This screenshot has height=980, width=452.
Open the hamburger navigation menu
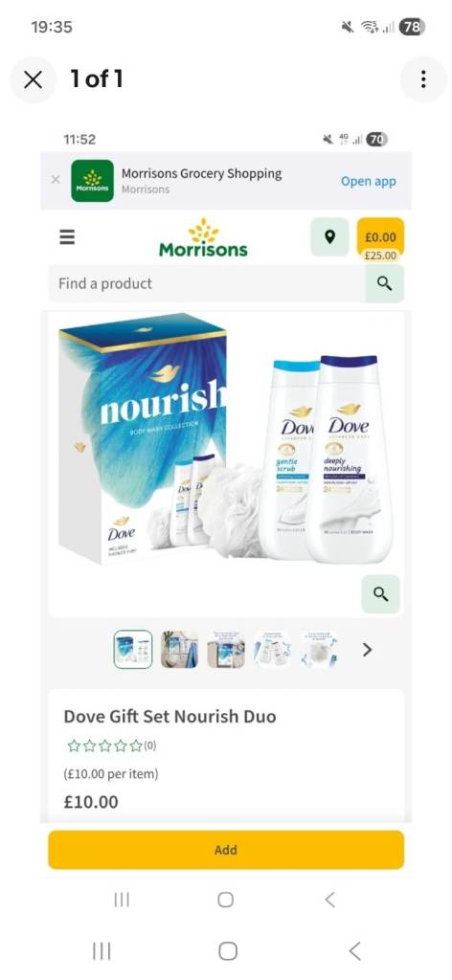(x=67, y=237)
